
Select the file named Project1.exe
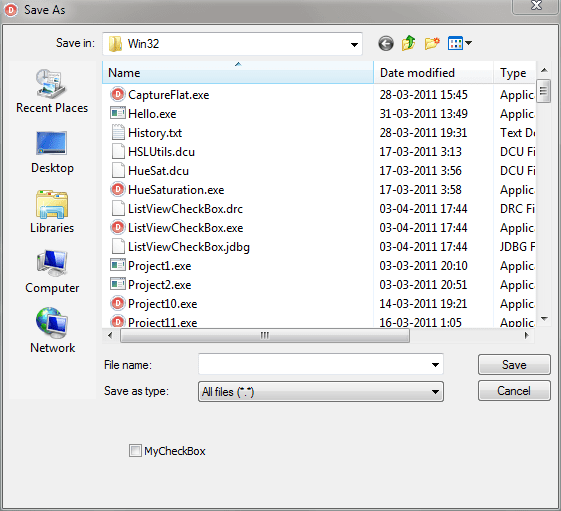point(160,266)
